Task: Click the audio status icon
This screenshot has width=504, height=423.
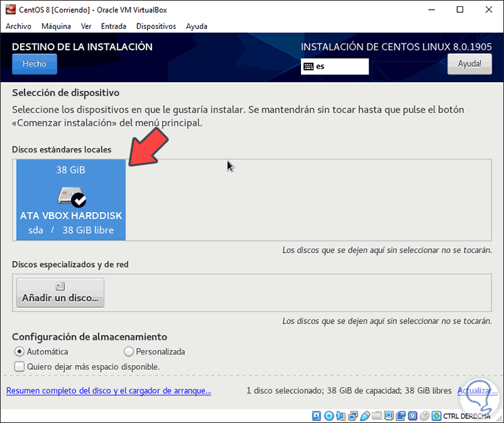Action: tap(341, 416)
